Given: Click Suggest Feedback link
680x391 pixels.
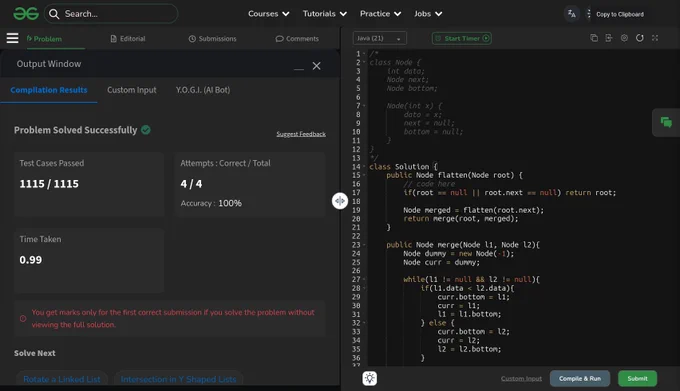Looking at the screenshot, I should tap(301, 134).
